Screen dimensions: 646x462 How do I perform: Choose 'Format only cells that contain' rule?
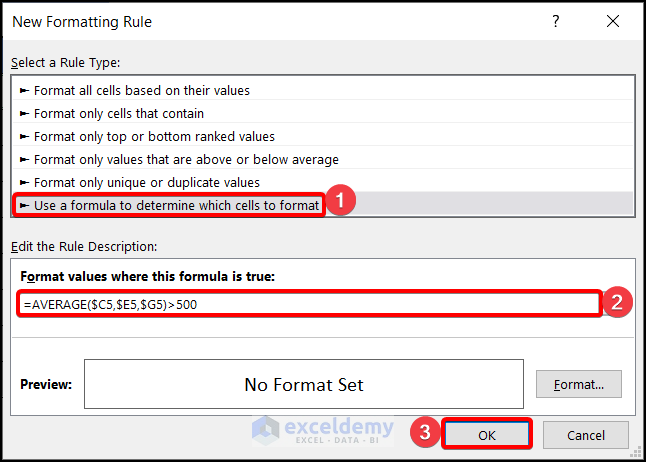[x=118, y=113]
